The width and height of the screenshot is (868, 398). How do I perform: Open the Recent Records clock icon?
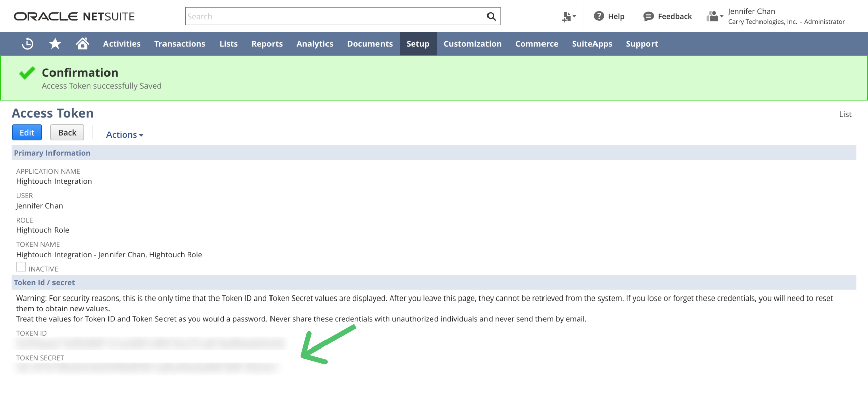(x=28, y=44)
